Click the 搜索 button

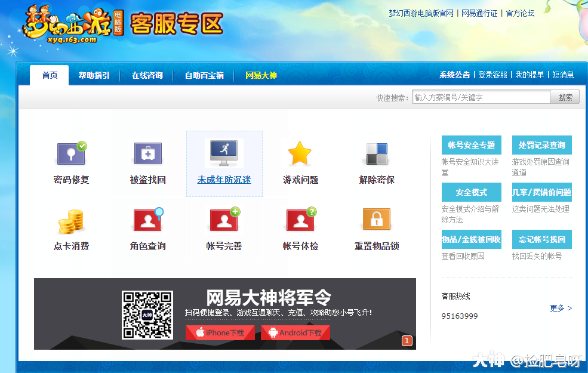click(565, 97)
